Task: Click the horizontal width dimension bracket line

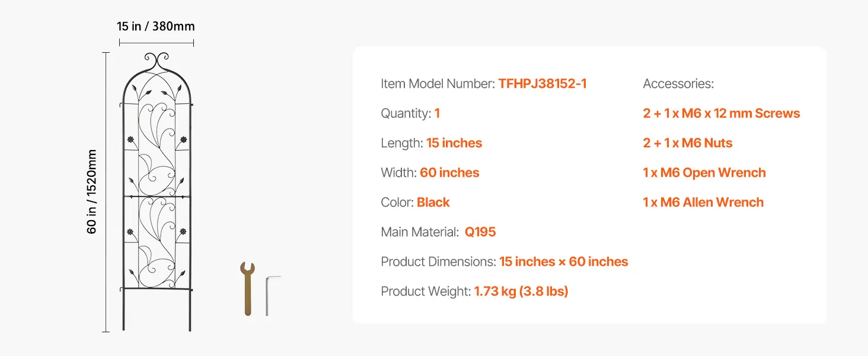Action: point(157,42)
